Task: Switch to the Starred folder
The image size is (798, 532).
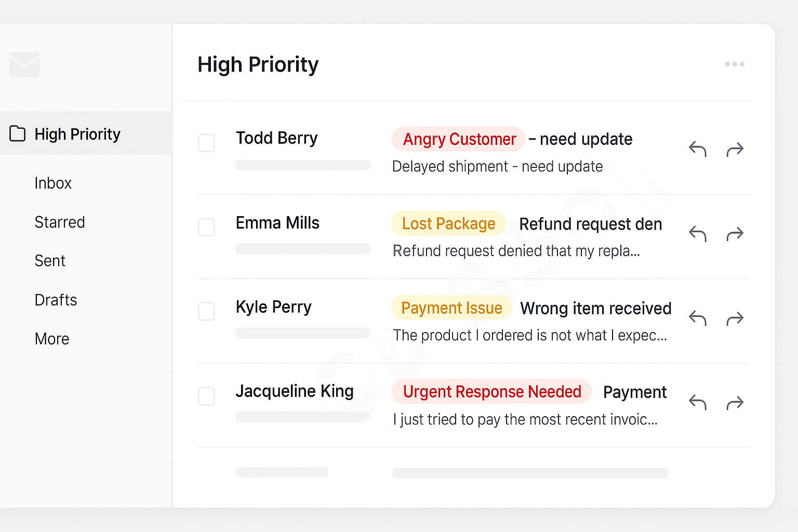Action: 60,222
